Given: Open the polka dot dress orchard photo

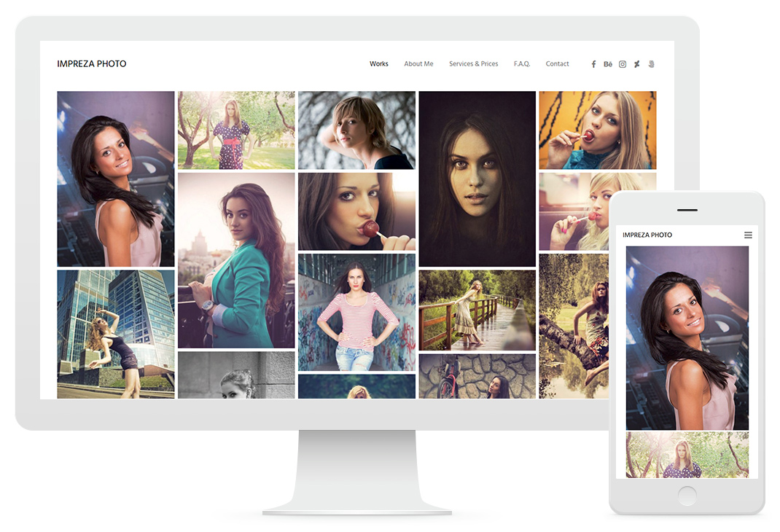Looking at the screenshot, I should 236,130.
